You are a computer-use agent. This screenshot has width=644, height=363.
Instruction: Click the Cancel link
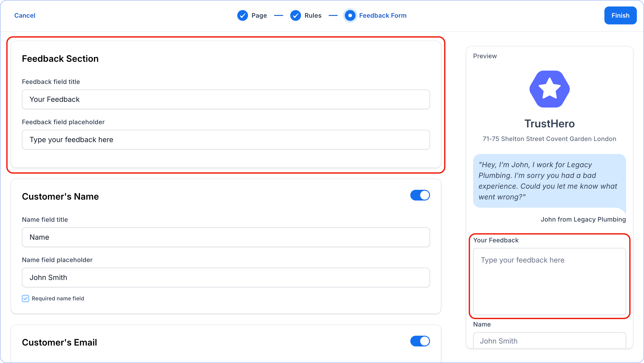coord(25,15)
